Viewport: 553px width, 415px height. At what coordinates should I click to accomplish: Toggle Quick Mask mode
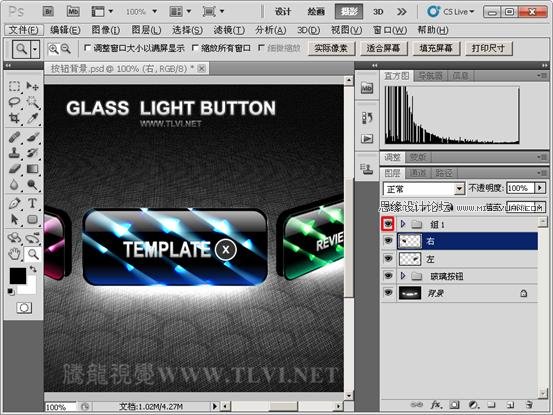[24, 308]
